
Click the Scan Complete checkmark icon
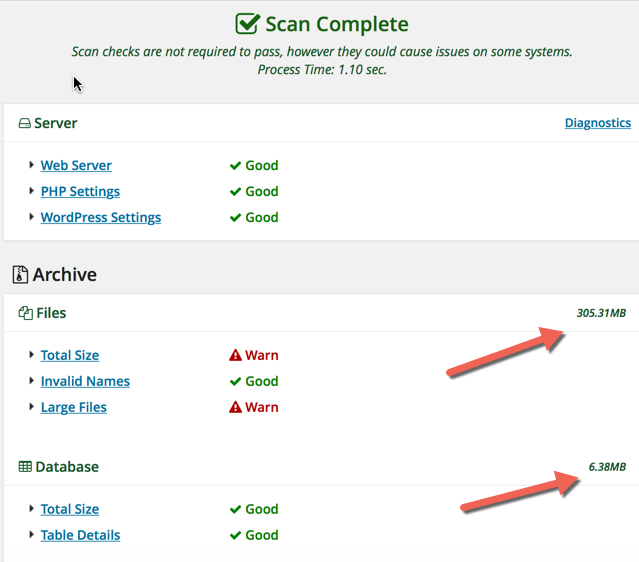coord(247,24)
